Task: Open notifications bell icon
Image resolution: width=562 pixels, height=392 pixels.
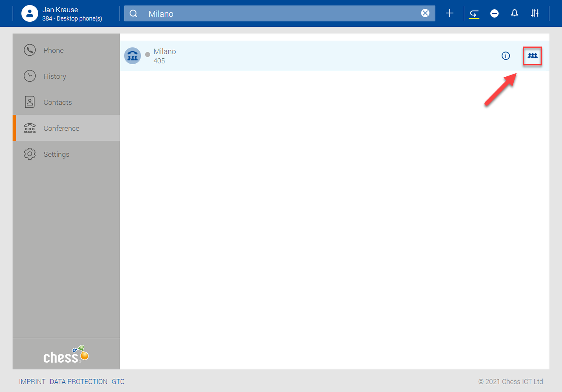Action: point(514,13)
